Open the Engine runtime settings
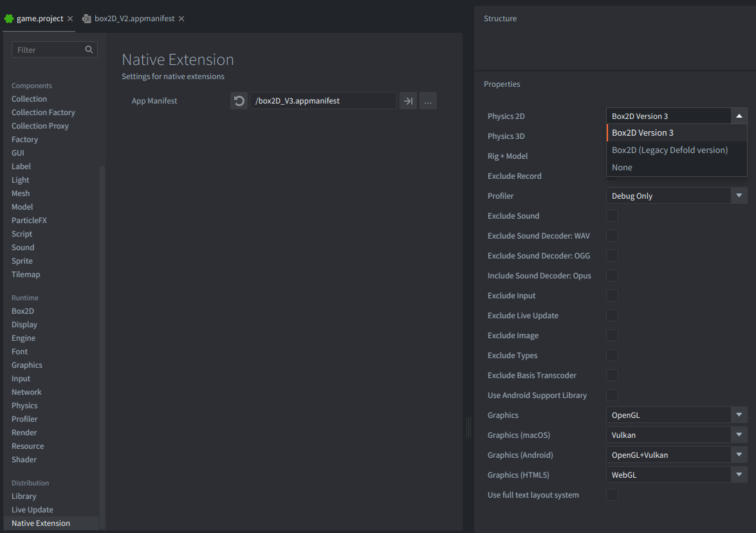This screenshot has width=756, height=533. (x=24, y=338)
